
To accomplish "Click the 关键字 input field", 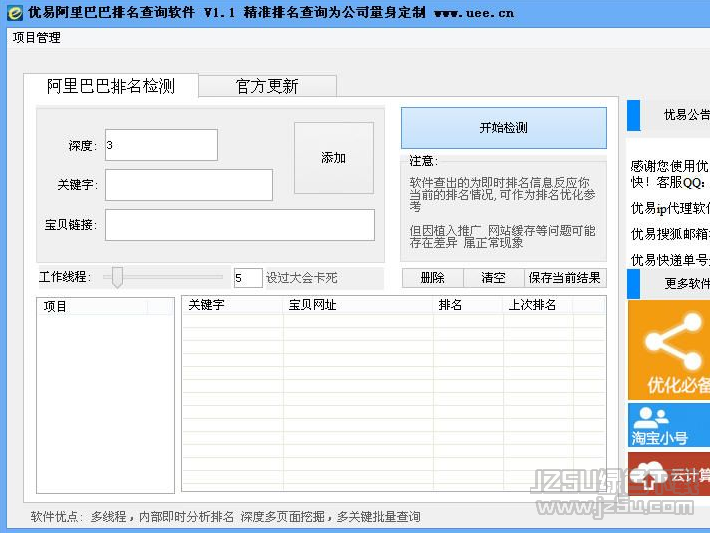I will coord(189,185).
